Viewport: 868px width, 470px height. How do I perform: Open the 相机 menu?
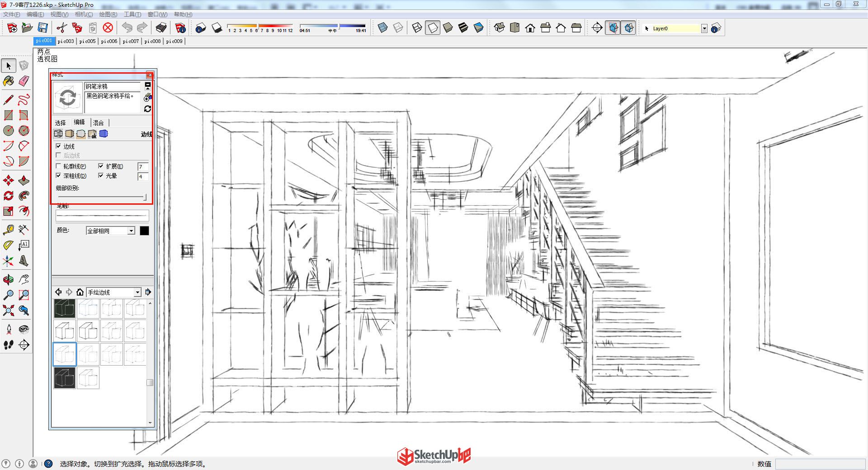(x=84, y=14)
